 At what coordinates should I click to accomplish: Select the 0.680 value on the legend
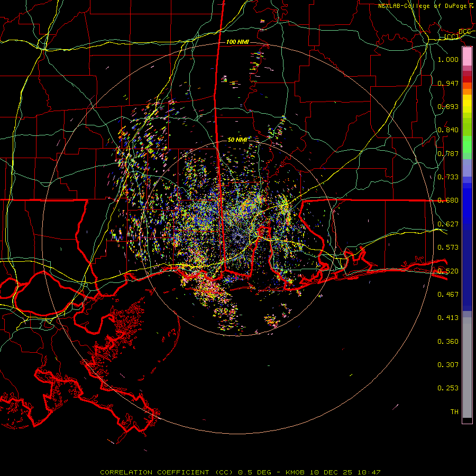(x=448, y=200)
